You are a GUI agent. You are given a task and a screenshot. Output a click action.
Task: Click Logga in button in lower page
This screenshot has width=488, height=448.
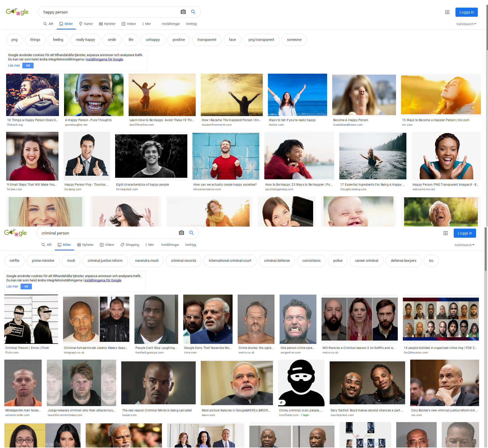(465, 233)
